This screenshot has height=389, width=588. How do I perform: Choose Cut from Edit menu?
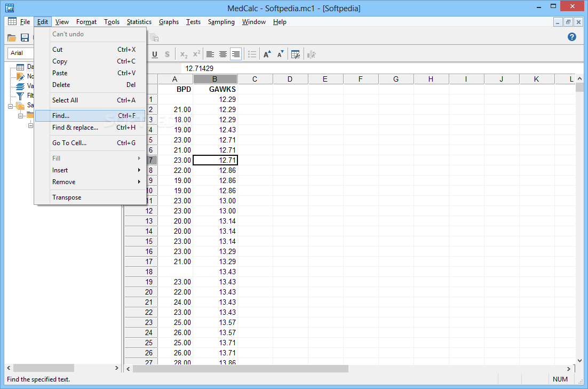90,50
